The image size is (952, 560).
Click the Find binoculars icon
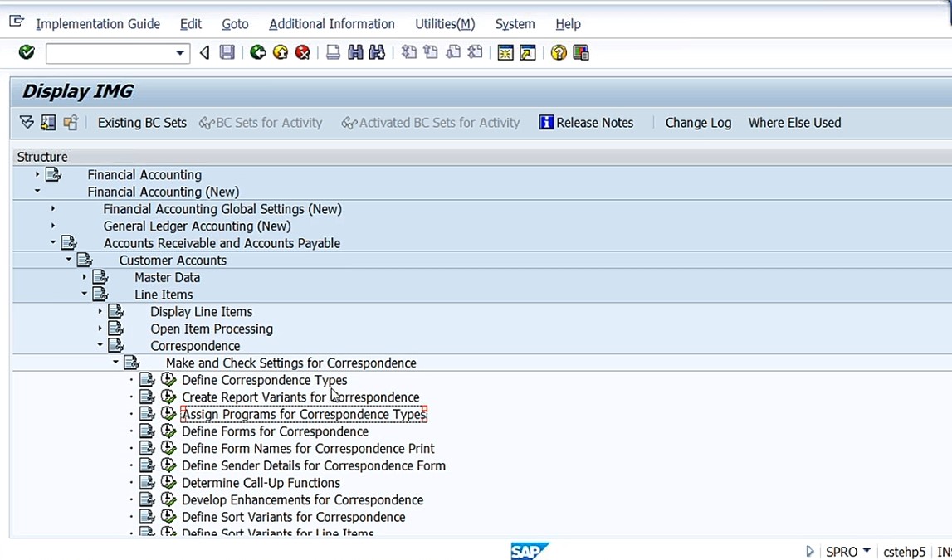pyautogui.click(x=355, y=53)
